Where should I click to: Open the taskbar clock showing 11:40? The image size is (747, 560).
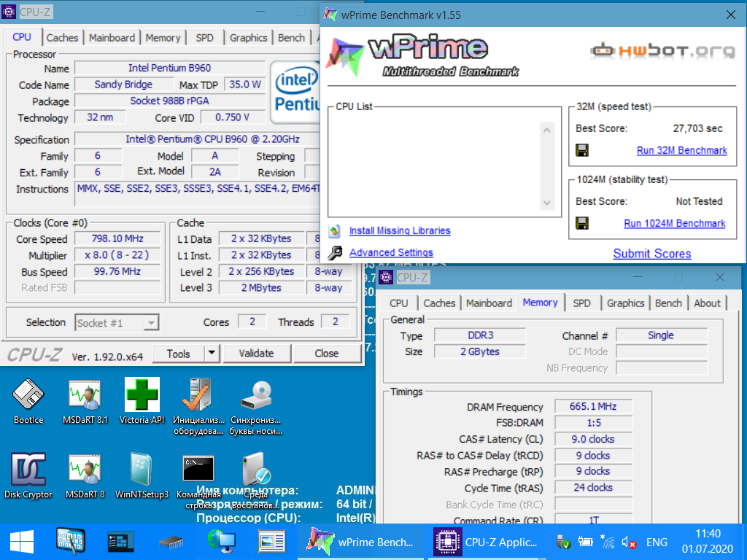click(708, 542)
